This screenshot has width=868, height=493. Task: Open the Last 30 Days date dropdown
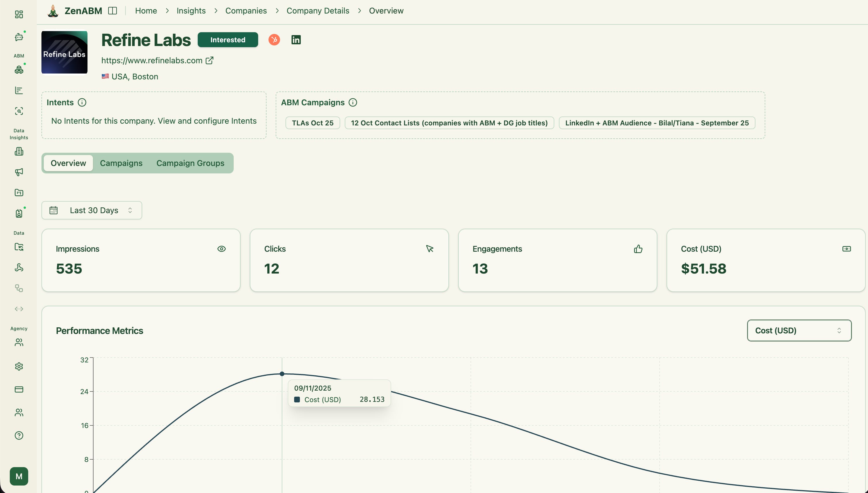pos(92,210)
